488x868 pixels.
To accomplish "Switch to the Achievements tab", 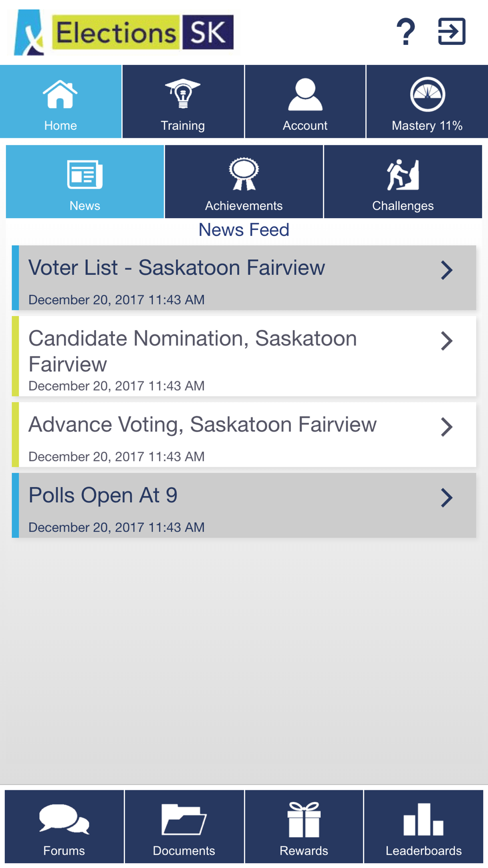I will (x=244, y=182).
